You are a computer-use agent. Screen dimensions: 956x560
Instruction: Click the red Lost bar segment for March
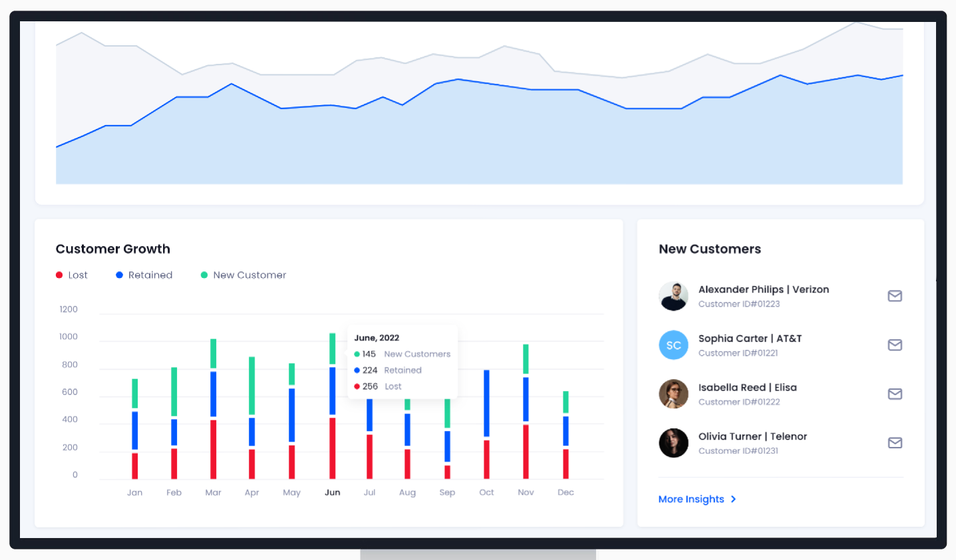(214, 450)
